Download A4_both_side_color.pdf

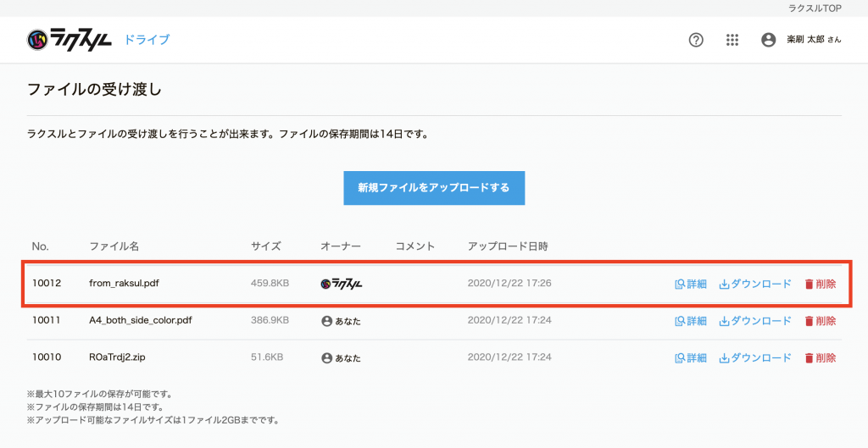[755, 321]
